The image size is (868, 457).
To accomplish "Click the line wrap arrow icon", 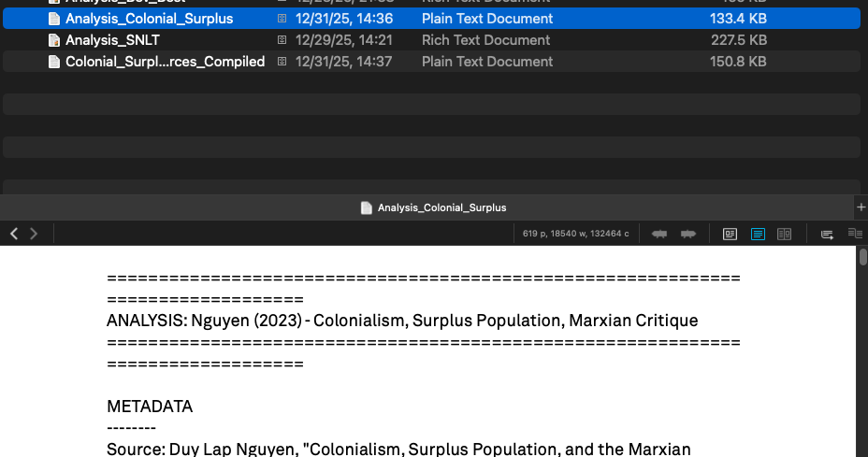I will point(827,234).
